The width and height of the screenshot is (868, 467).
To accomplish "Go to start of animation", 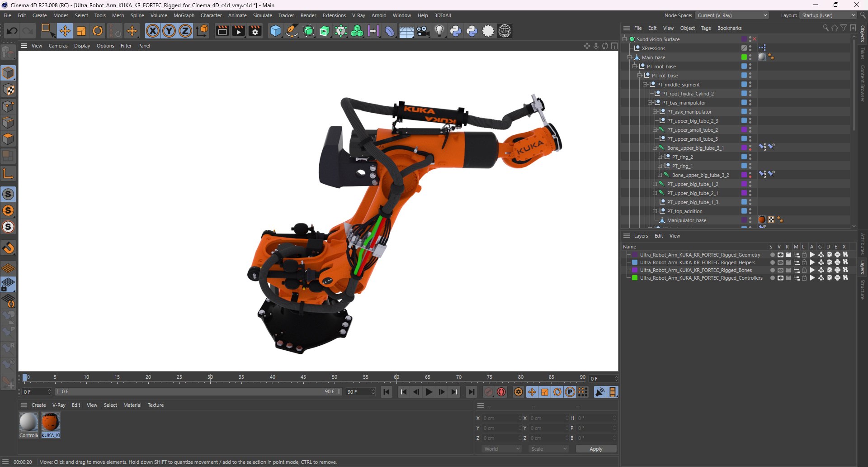I will point(387,392).
